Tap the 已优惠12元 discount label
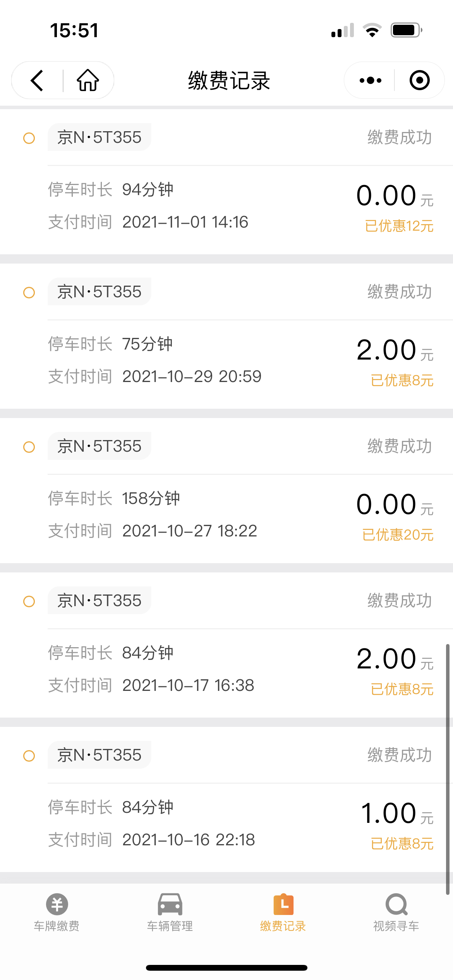This screenshot has width=453, height=980. (x=399, y=226)
